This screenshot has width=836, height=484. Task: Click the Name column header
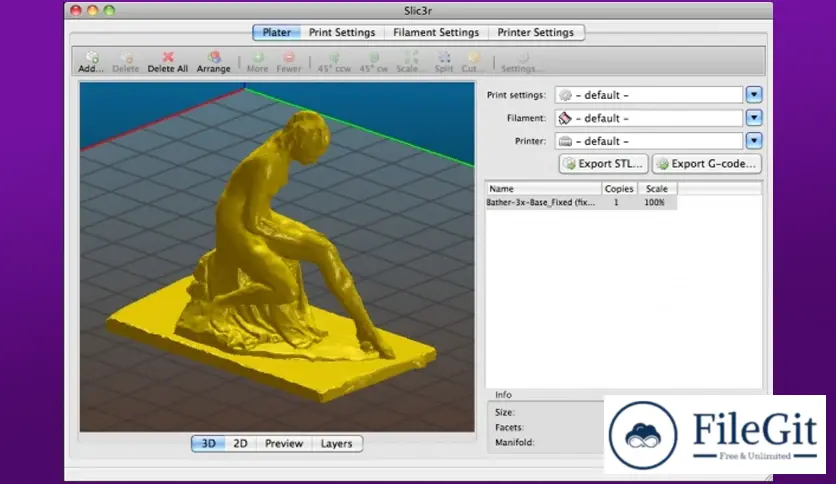click(543, 189)
